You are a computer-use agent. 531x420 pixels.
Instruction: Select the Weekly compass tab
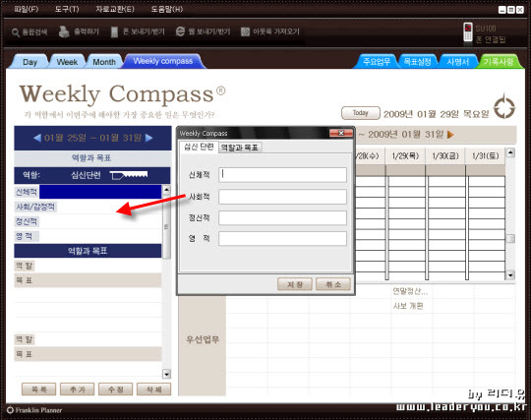click(x=163, y=61)
